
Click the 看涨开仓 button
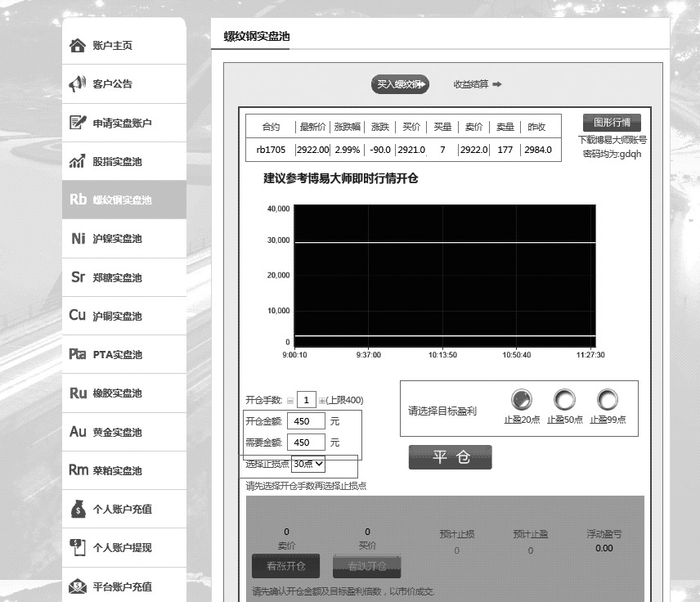pyautogui.click(x=285, y=566)
